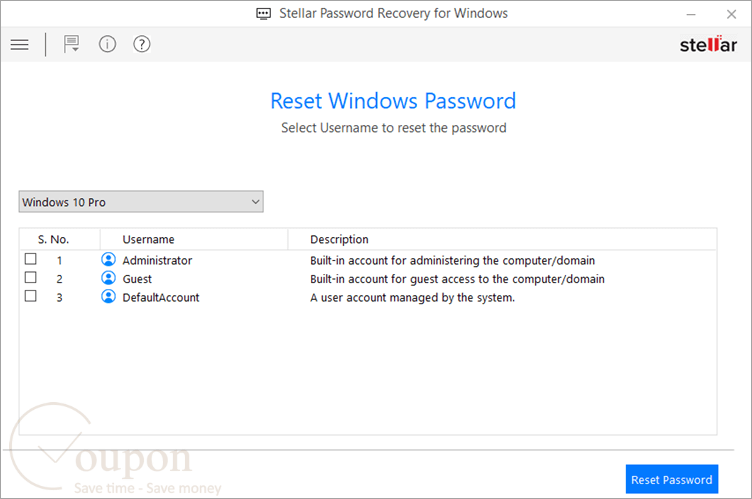Select the Administrator username text
This screenshot has width=752, height=499.
(157, 261)
